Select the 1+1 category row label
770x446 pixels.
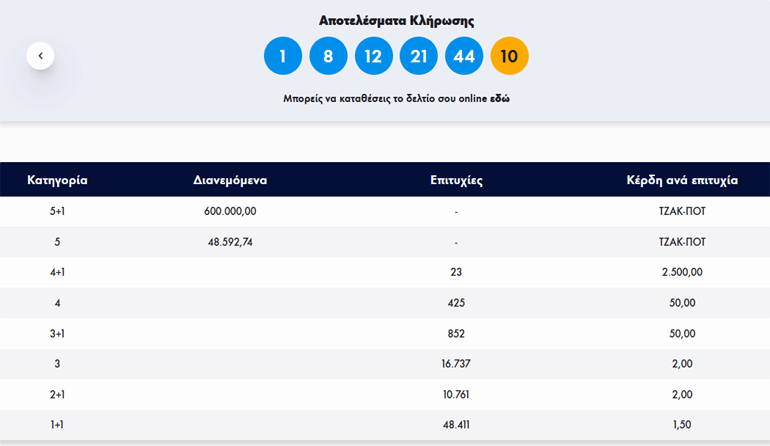[58, 425]
